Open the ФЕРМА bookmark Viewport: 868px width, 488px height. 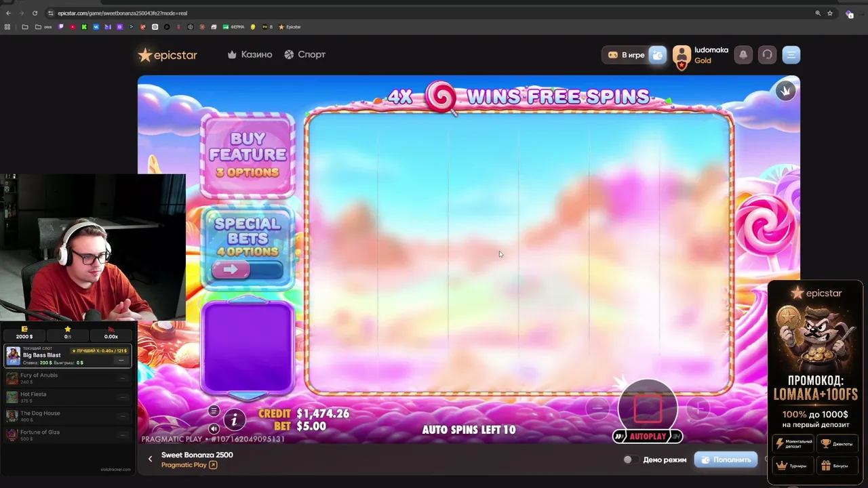[233, 27]
